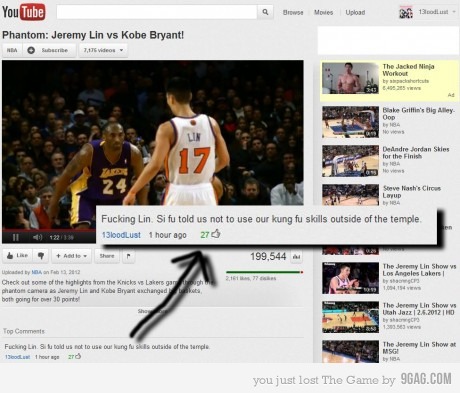This screenshot has height=393, width=460.
Task: Click 13loodLust link under Top Comments
Action: [x=17, y=357]
